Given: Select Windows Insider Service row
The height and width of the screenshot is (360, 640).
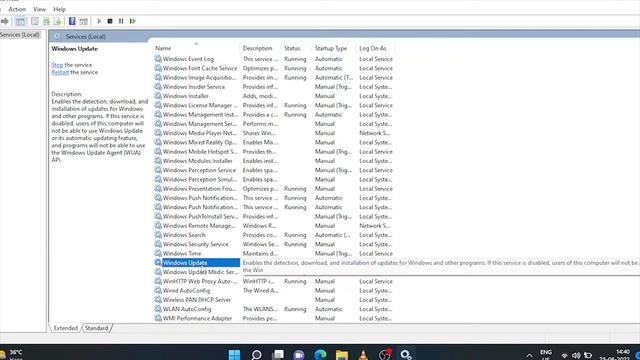Looking at the screenshot, I should coord(273,87).
